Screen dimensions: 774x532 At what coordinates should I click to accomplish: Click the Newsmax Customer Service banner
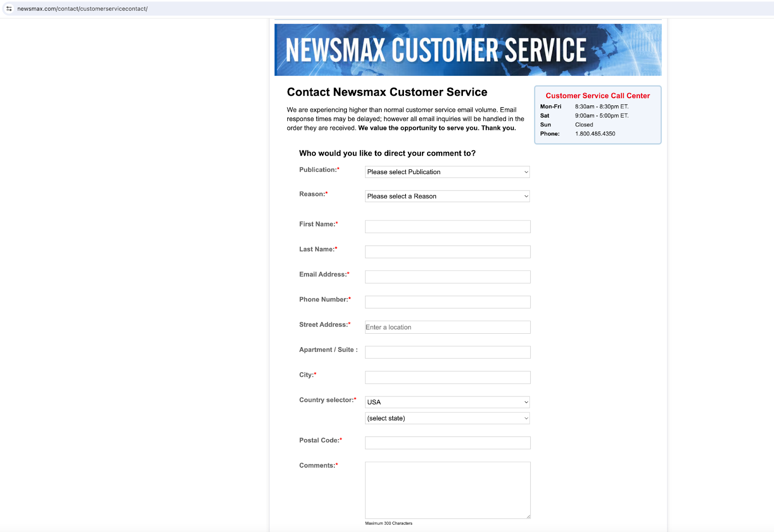tap(468, 50)
